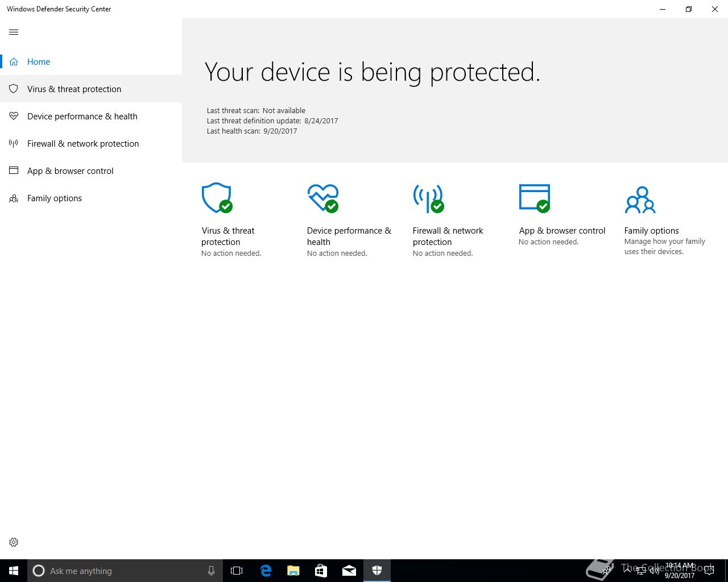
Task: Click the large Family options people tile icon
Action: pos(640,199)
